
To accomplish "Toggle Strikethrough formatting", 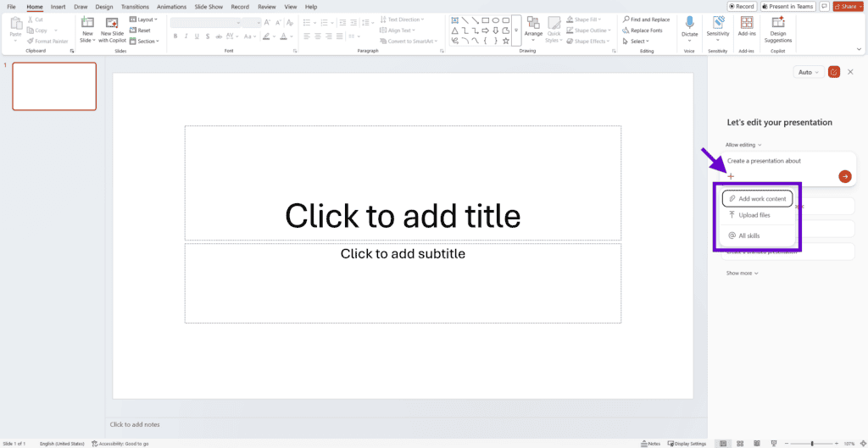I will (220, 36).
